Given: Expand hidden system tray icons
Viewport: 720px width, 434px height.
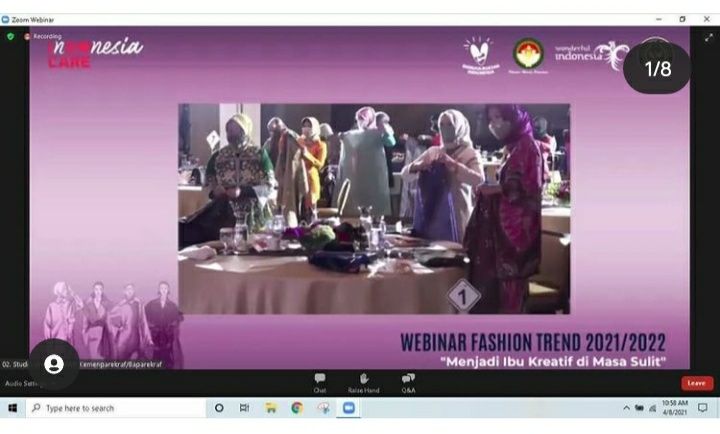Looking at the screenshot, I should tap(627, 408).
